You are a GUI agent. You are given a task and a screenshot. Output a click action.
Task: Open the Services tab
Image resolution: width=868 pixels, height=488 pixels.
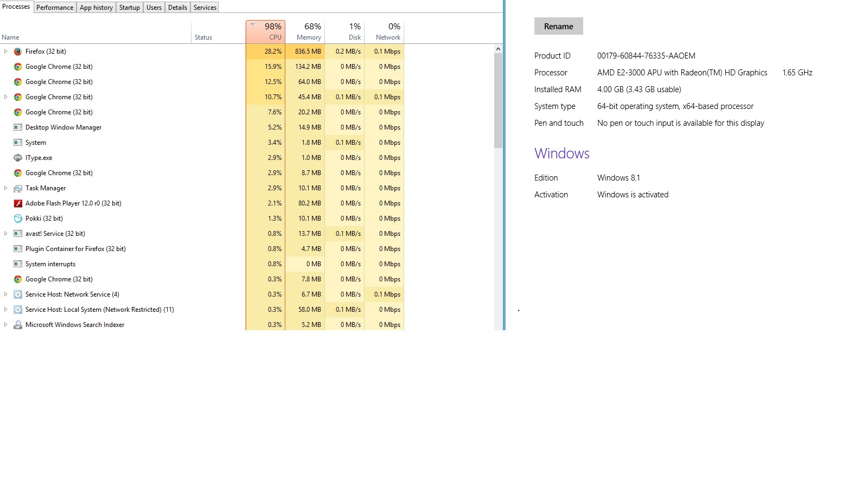coord(205,8)
